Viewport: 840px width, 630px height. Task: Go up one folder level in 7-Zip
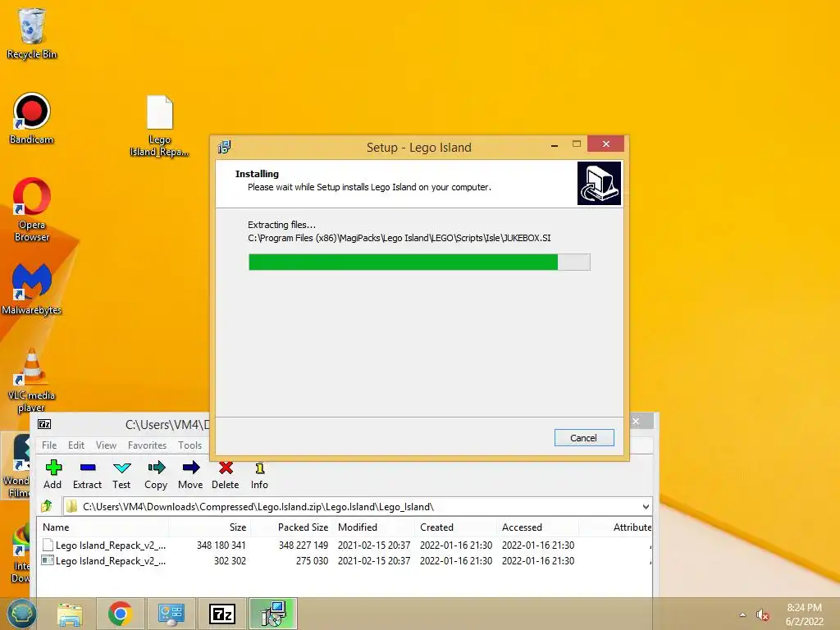[x=47, y=505]
